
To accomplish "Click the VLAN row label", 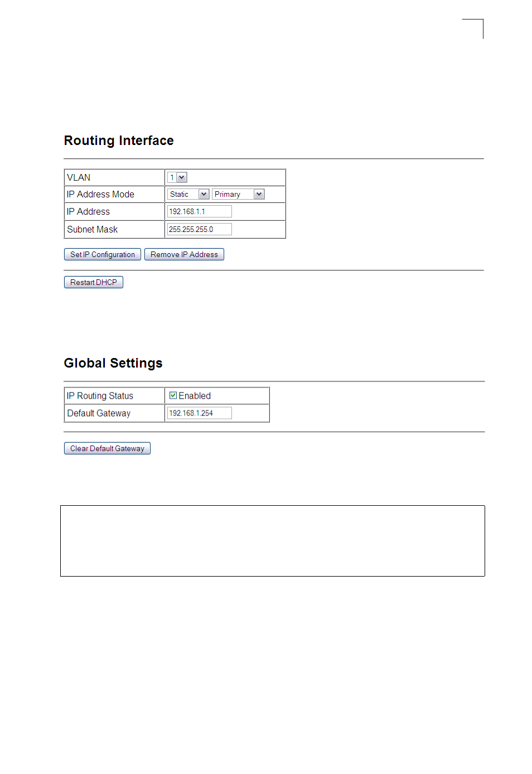I will pyautogui.click(x=79, y=177).
